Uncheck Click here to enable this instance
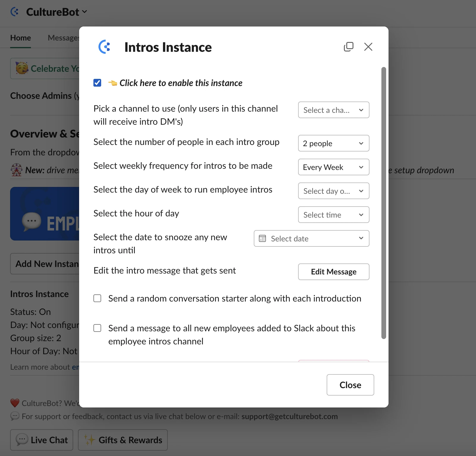Viewport: 476px width, 456px height. 97,83
